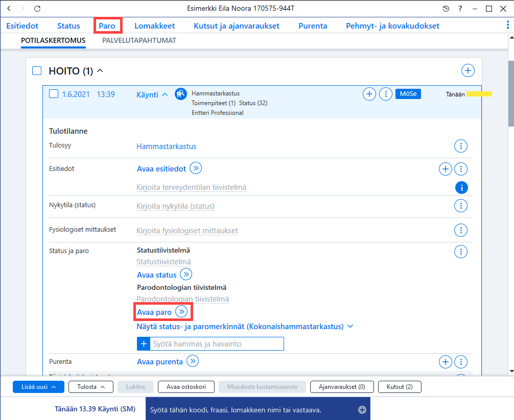514x420 pixels.
Task: Open the history clock icon in title bar
Action: tap(446, 9)
